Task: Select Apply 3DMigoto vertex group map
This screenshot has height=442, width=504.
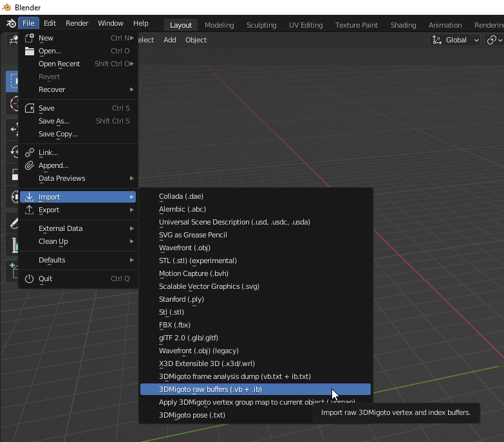Action: (x=256, y=402)
